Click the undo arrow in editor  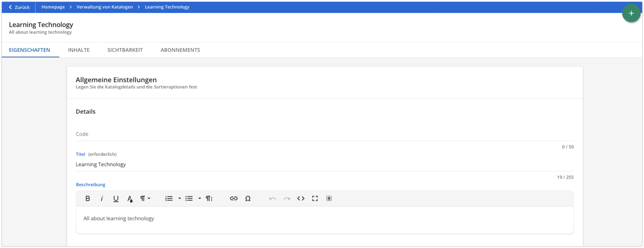point(273,199)
